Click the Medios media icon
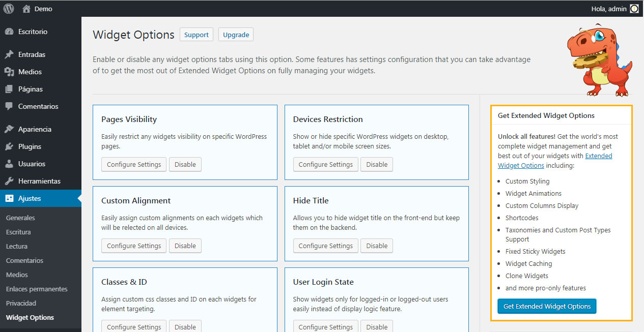 click(9, 72)
